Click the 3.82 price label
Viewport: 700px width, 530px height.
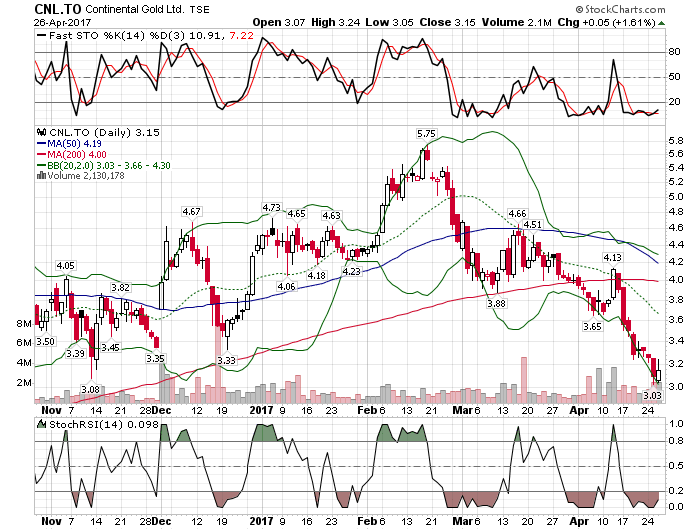pyautogui.click(x=121, y=288)
